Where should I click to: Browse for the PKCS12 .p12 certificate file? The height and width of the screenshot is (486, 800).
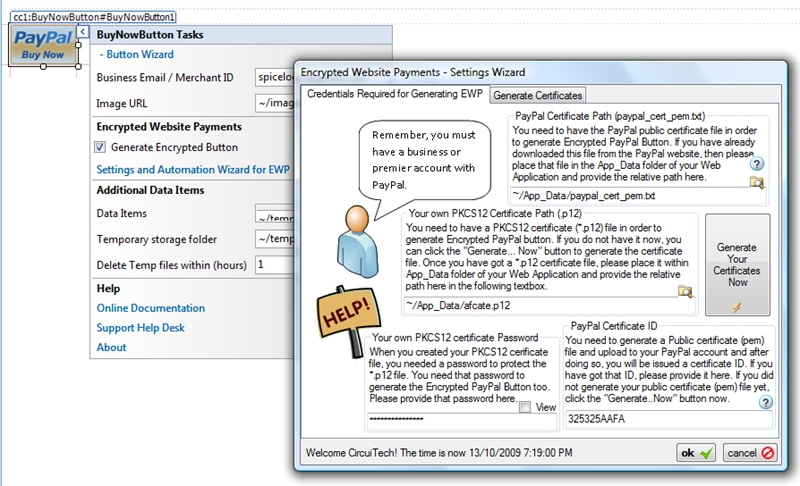685,291
